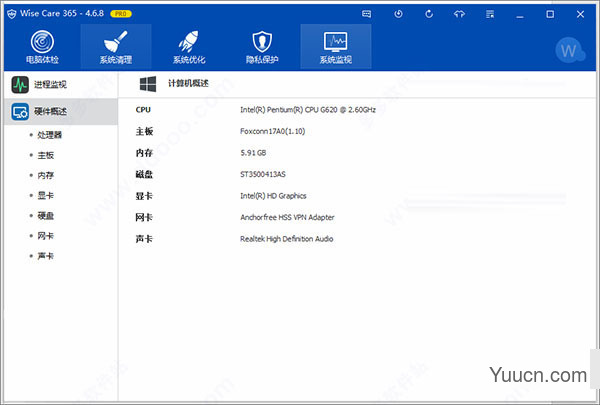The width and height of the screenshot is (600, 405).
Task: Click the Windows logo beside 计算机概述
Action: [x=148, y=84]
